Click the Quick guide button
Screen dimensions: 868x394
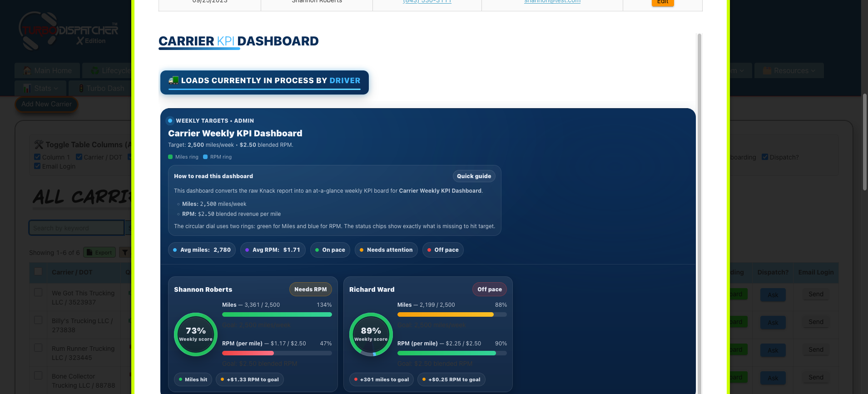point(474,176)
